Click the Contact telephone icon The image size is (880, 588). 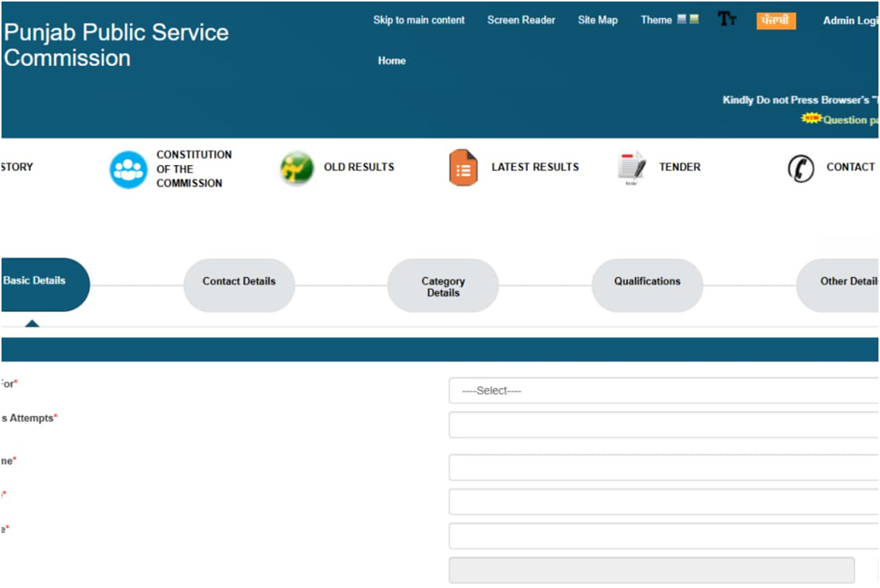coord(801,168)
